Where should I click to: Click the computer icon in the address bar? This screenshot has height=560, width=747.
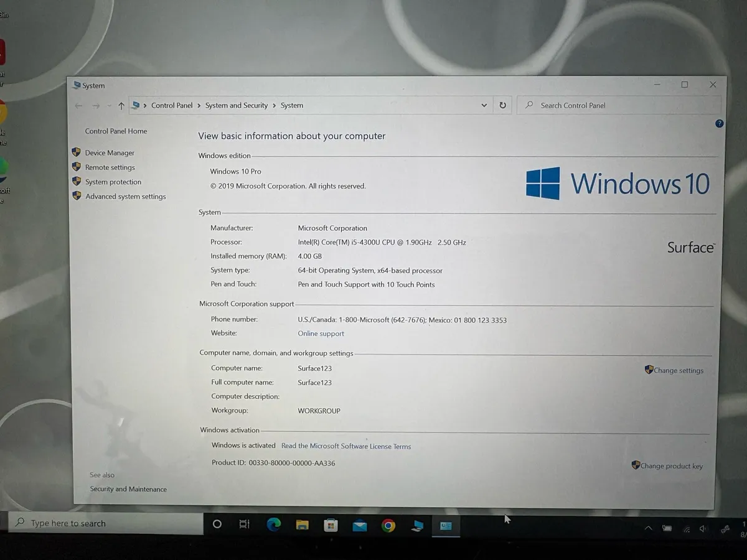point(136,106)
